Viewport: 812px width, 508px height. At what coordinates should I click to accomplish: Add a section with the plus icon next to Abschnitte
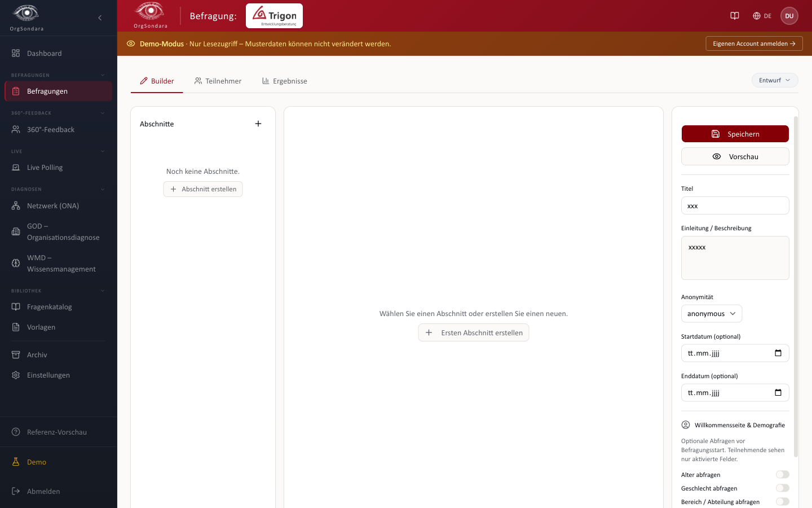(258, 124)
